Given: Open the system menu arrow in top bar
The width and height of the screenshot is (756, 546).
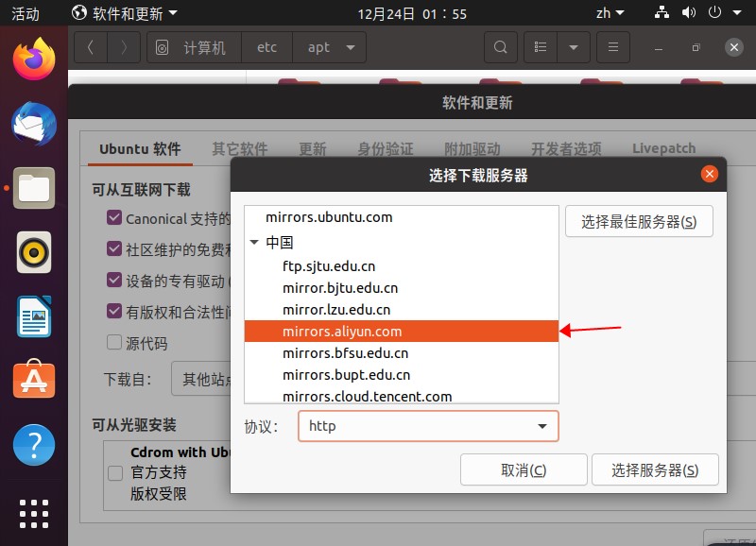Looking at the screenshot, I should click(x=737, y=13).
